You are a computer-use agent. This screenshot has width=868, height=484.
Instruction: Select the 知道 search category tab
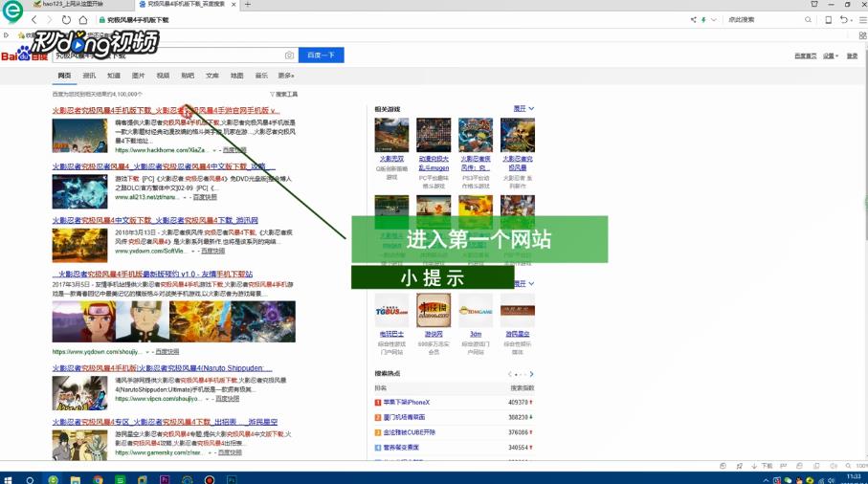point(114,76)
